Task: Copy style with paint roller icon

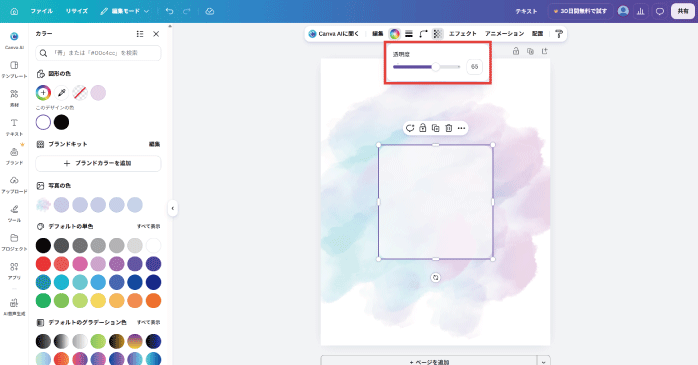Action: (559, 33)
